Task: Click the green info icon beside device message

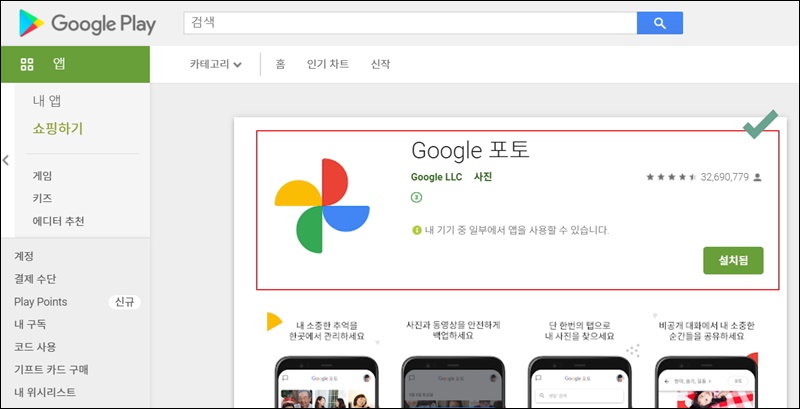Action: [417, 231]
